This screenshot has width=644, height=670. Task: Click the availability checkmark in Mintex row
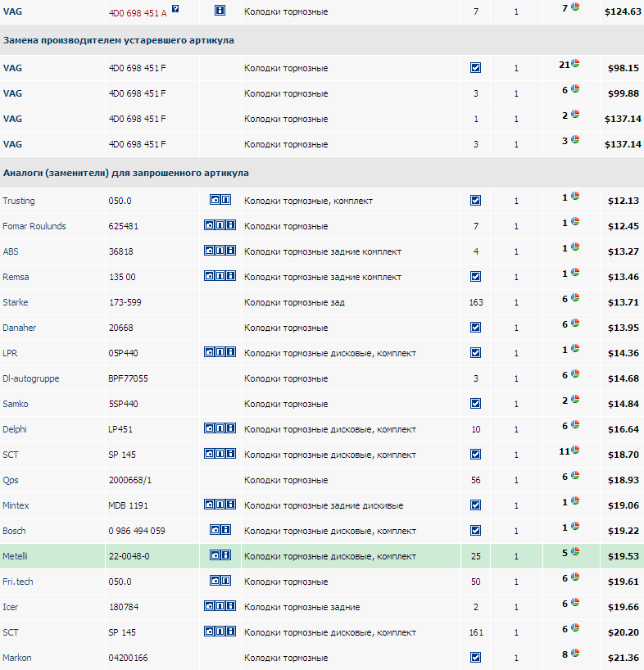476,505
